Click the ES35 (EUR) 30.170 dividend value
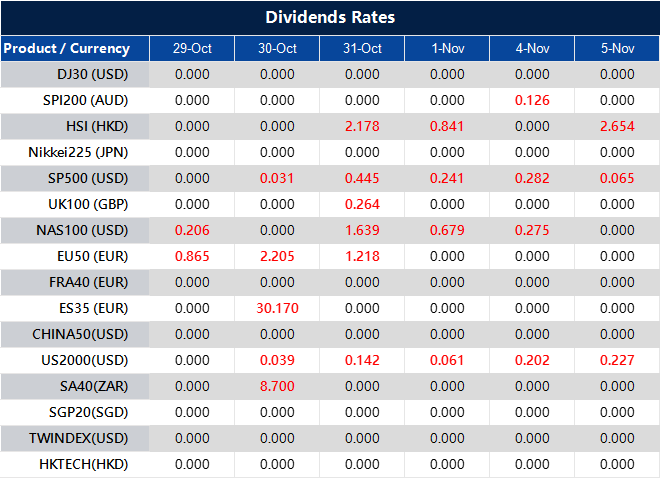The width and height of the screenshot is (660, 478). pos(277,308)
